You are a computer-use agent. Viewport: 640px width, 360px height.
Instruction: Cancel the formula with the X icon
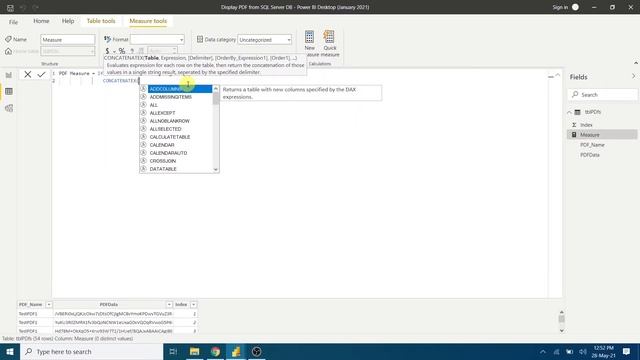[28, 74]
